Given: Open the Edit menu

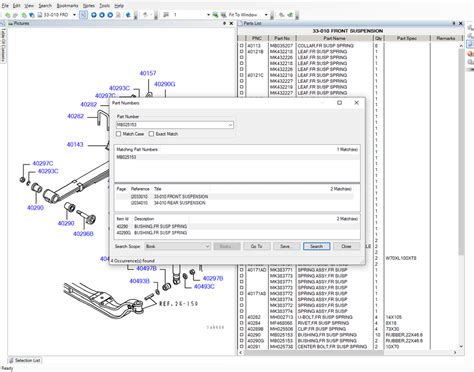Looking at the screenshot, I should point(17,6).
